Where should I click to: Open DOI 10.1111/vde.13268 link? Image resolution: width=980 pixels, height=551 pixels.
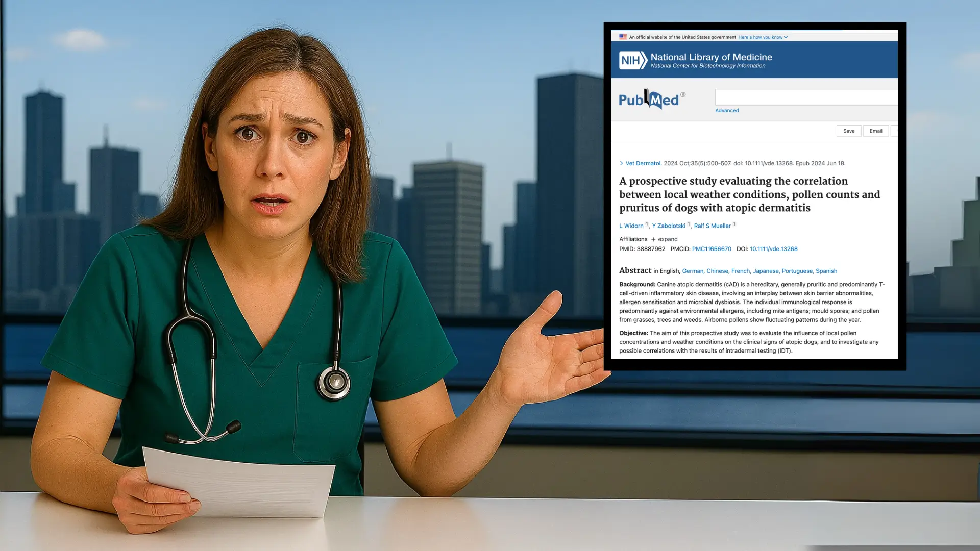pos(773,249)
